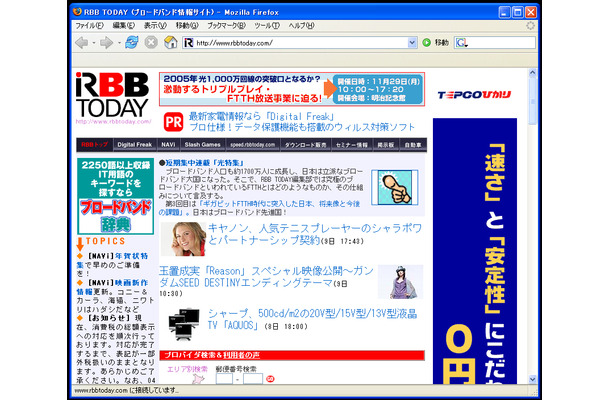The height and width of the screenshot is (400, 610).
Task: Open the 編集(E) menu
Action: click(x=123, y=26)
